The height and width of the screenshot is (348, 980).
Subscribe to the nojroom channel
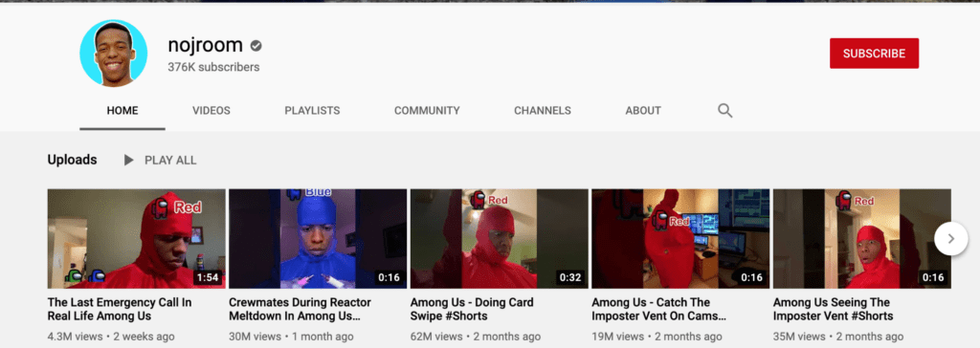pyautogui.click(x=874, y=54)
